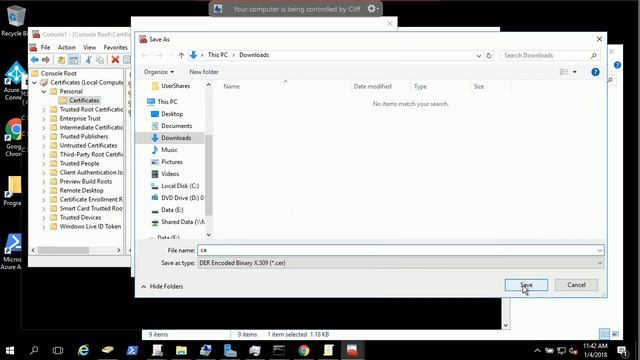The image size is (640, 360).
Task: Click the Copy icon in Console1 toolbar
Action: [x=100, y=60]
